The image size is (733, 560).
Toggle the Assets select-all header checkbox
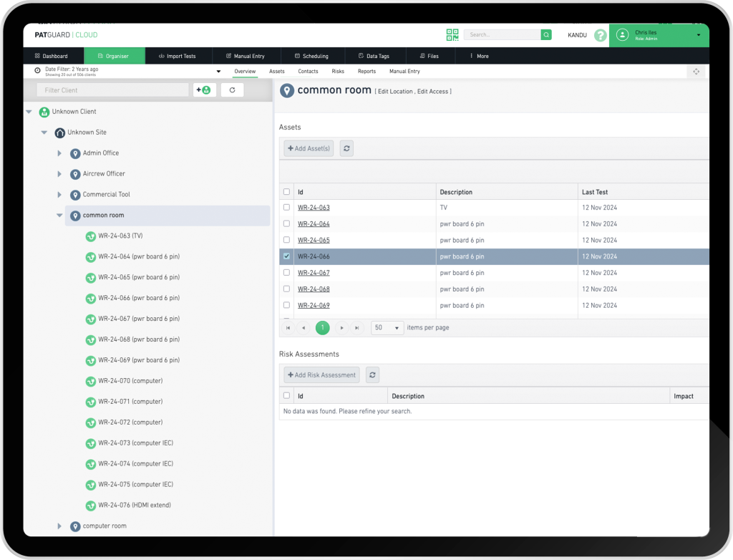coord(287,192)
